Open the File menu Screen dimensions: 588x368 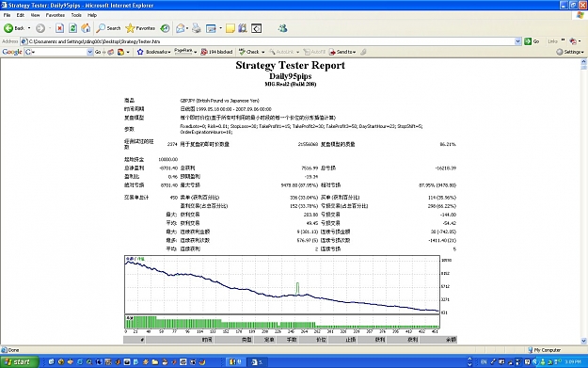pyautogui.click(x=7, y=15)
